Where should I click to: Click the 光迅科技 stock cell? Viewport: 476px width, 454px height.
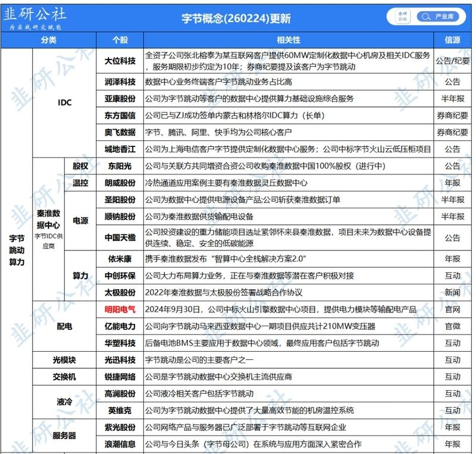[x=120, y=360]
